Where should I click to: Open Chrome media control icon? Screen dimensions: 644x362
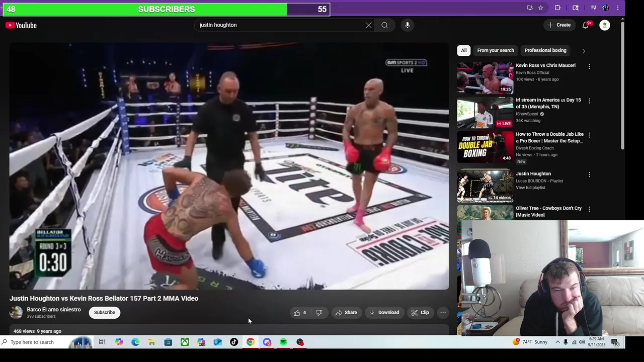(594, 8)
